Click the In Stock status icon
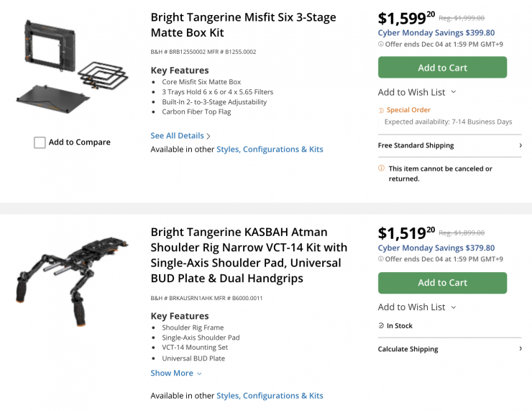Viewport: 532px width, 411px height. point(381,326)
